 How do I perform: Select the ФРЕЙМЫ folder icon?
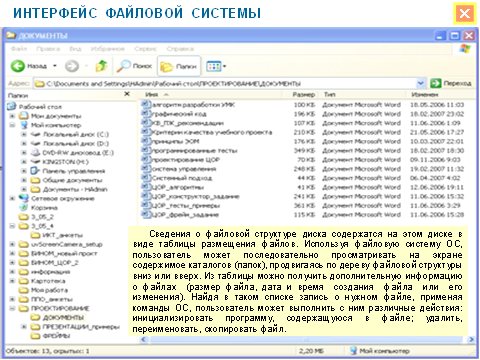click(x=35, y=336)
